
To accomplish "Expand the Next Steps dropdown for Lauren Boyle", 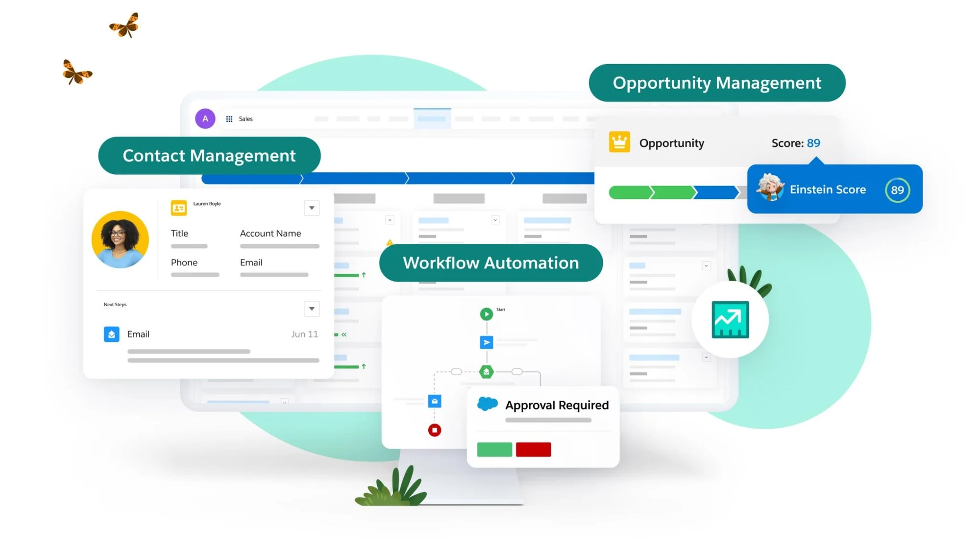I will pyautogui.click(x=312, y=308).
